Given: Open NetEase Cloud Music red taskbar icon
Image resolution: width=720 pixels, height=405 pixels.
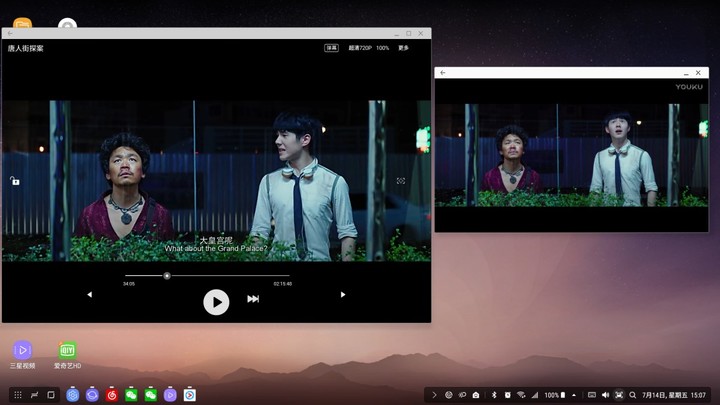Looking at the screenshot, I should coord(112,395).
